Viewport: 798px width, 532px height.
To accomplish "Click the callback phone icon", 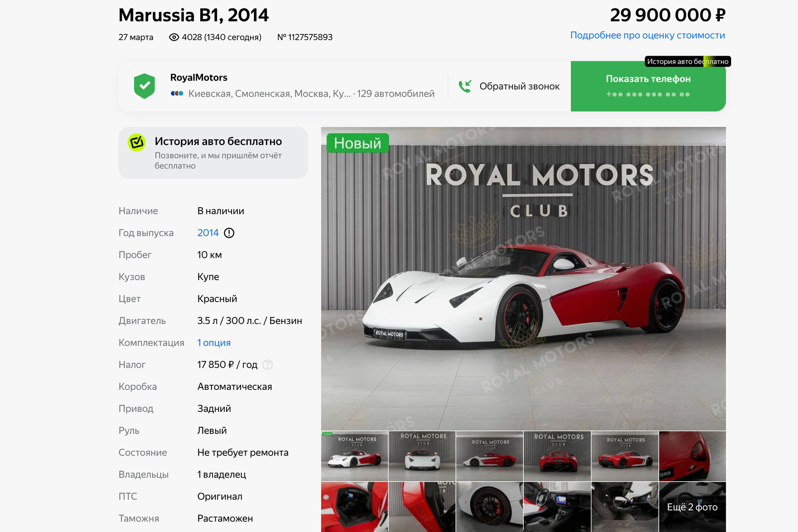I will click(465, 86).
